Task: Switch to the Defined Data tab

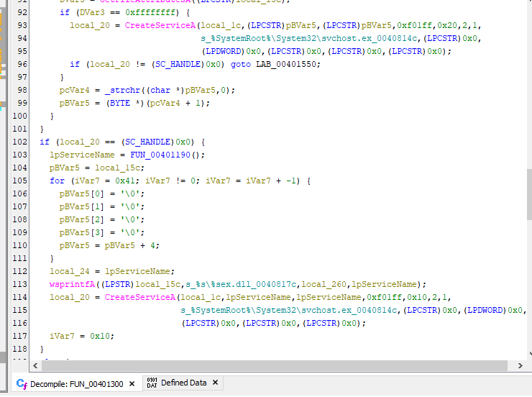Action: tap(183, 383)
